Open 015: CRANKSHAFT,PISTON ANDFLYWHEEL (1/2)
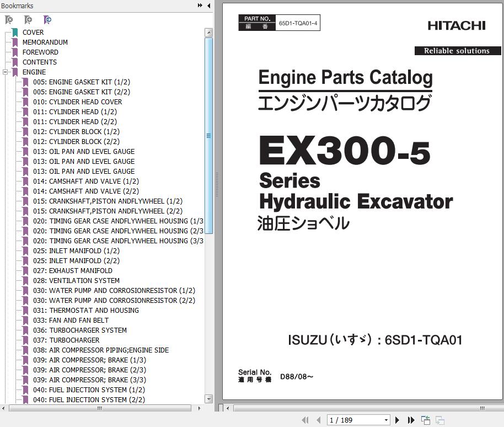Viewport: 504px width, 427px height. pyautogui.click(x=108, y=201)
